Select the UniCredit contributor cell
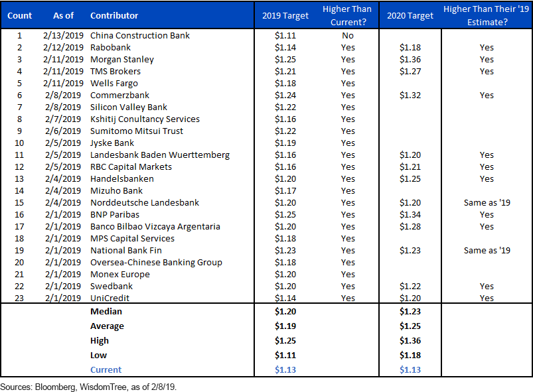 110,298
